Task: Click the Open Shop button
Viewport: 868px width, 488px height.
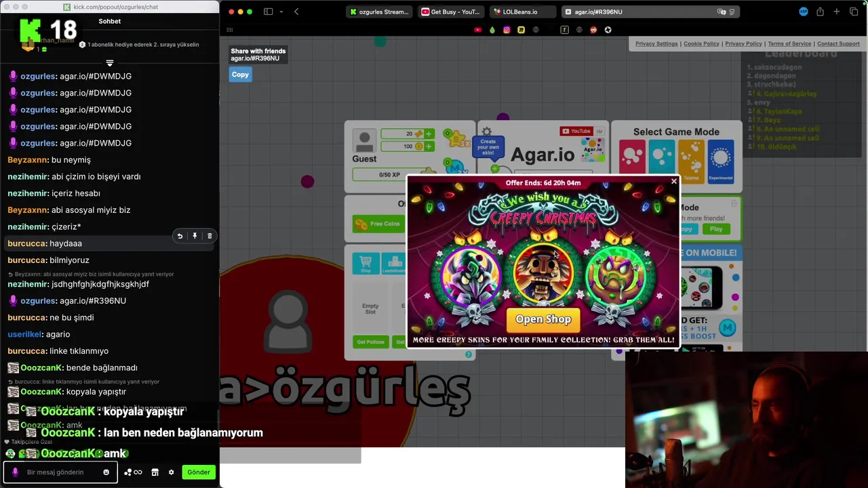Action: 543,319
